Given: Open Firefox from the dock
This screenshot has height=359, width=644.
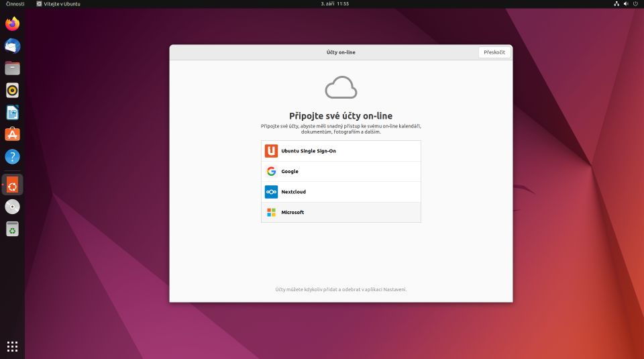Looking at the screenshot, I should [x=12, y=24].
